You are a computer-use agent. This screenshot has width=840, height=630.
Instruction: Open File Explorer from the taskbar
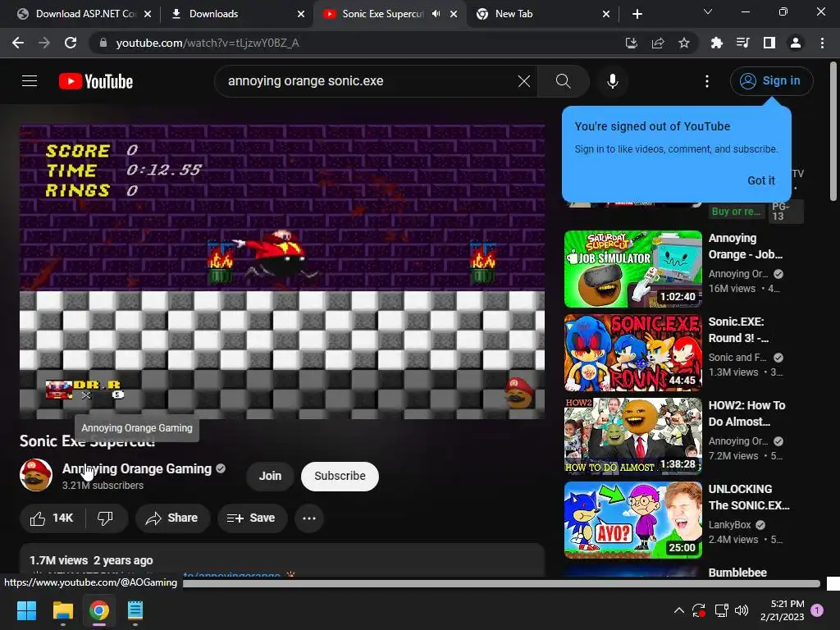(x=62, y=610)
